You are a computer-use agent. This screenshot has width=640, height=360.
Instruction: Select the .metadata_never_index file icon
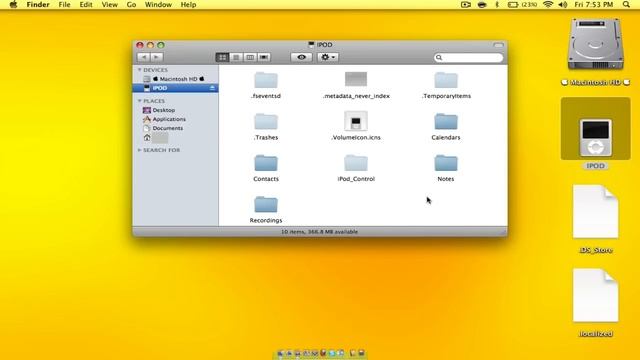[x=356, y=79]
